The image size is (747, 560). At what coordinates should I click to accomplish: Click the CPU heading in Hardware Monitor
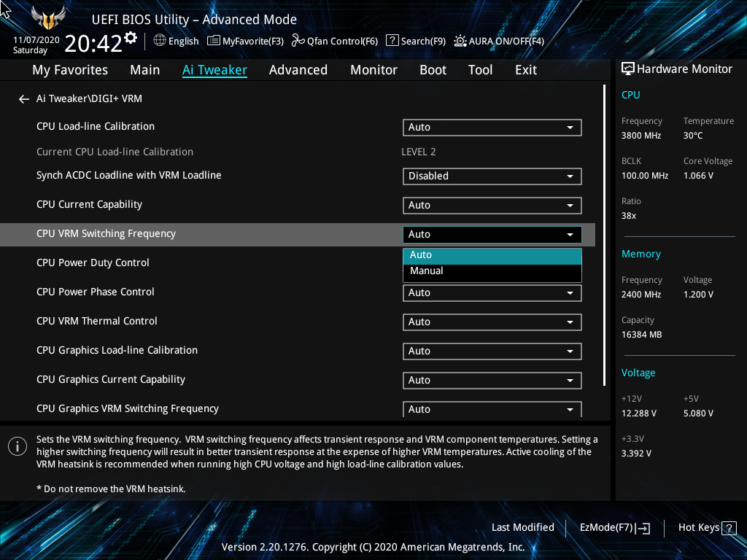coord(630,95)
